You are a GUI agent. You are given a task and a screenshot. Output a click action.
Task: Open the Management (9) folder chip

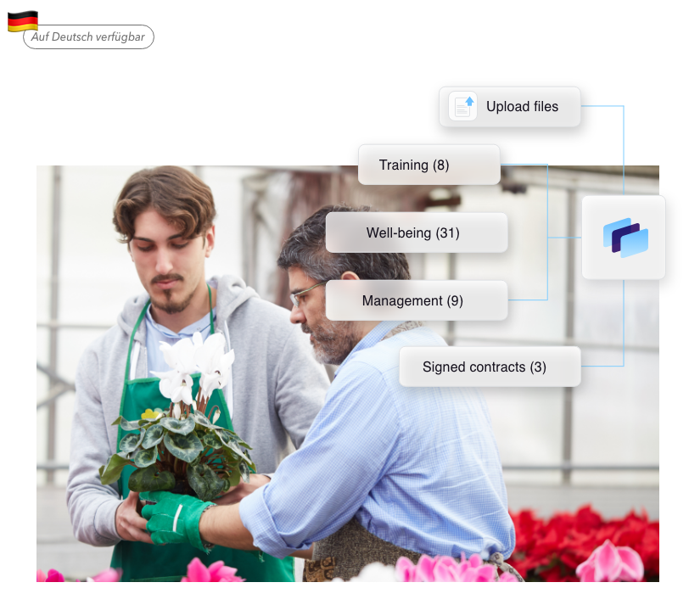click(416, 300)
